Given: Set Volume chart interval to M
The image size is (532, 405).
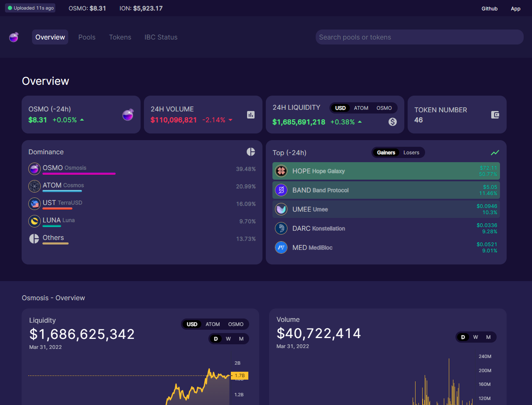Looking at the screenshot, I should tap(488, 337).
